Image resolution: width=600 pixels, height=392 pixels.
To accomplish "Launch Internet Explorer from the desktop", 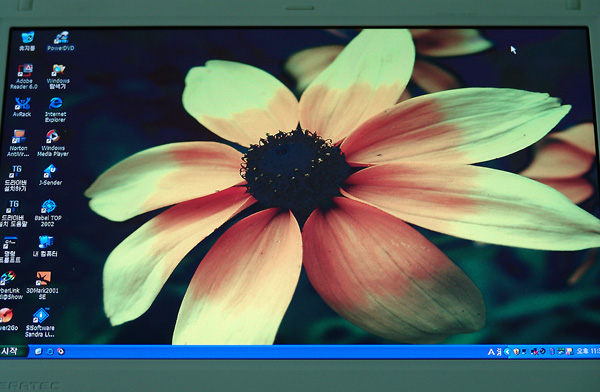I will [55, 110].
